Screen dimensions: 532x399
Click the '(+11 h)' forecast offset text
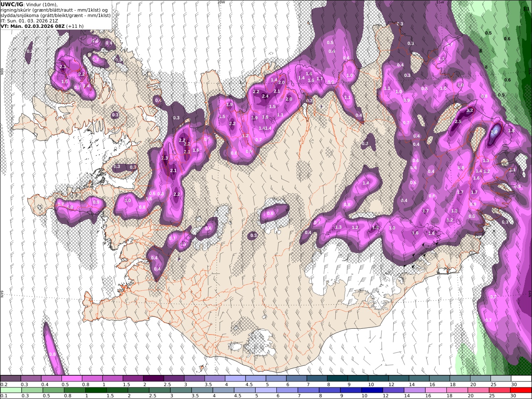pos(75,26)
